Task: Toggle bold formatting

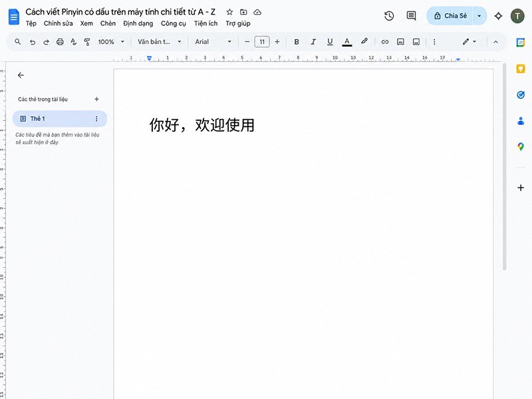Action: [297, 42]
